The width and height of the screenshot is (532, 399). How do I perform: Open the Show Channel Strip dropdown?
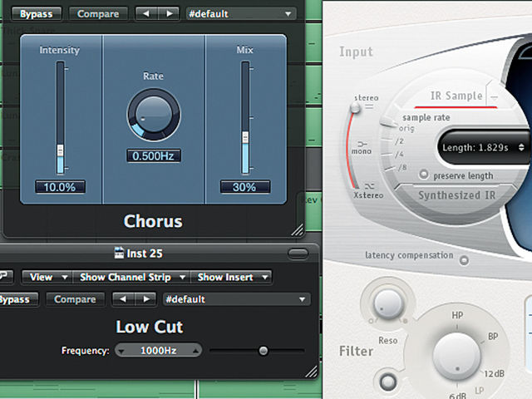pos(131,277)
